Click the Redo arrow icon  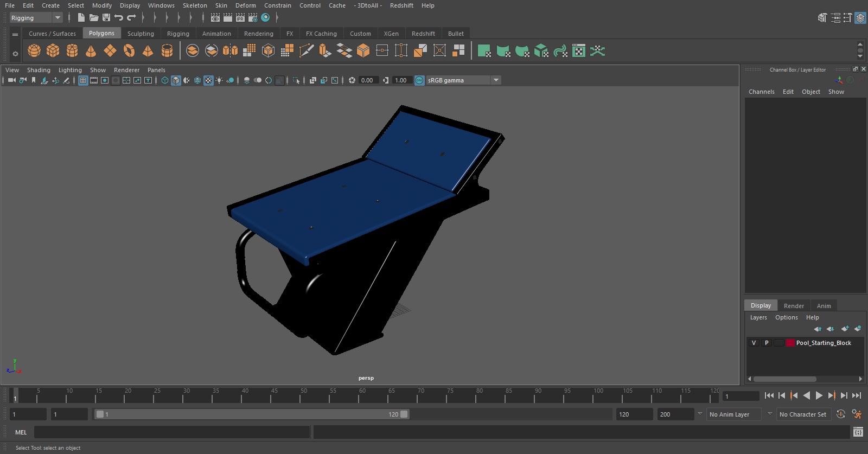click(x=132, y=18)
